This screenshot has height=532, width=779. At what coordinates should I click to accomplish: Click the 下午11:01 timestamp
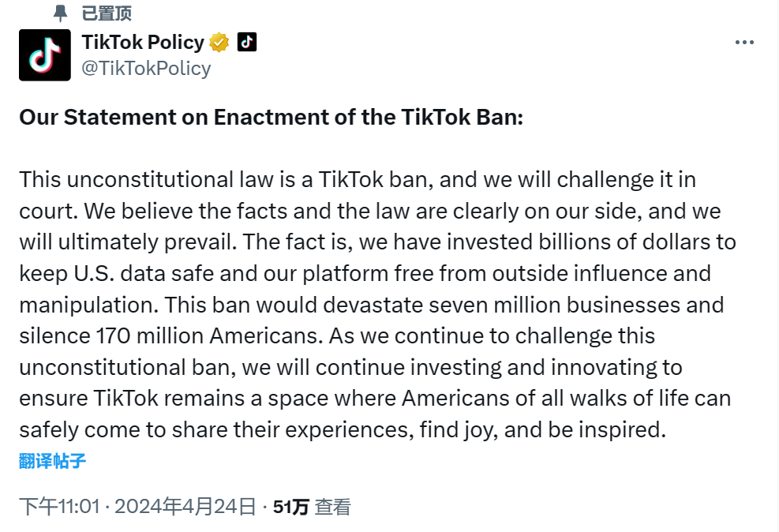60,507
